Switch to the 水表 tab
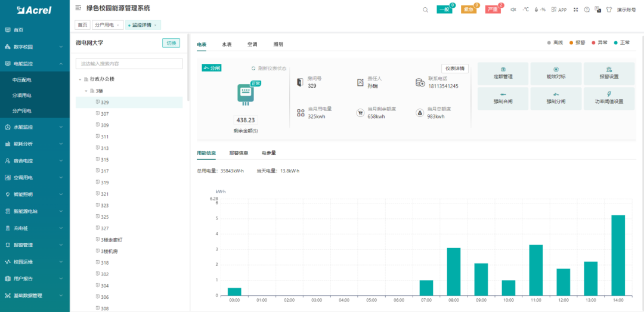644x312 pixels. coord(227,44)
